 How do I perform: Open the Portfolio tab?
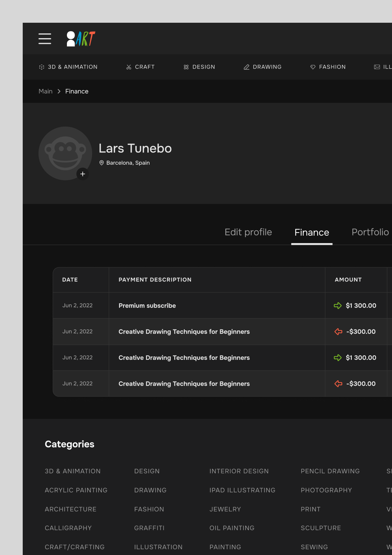370,232
